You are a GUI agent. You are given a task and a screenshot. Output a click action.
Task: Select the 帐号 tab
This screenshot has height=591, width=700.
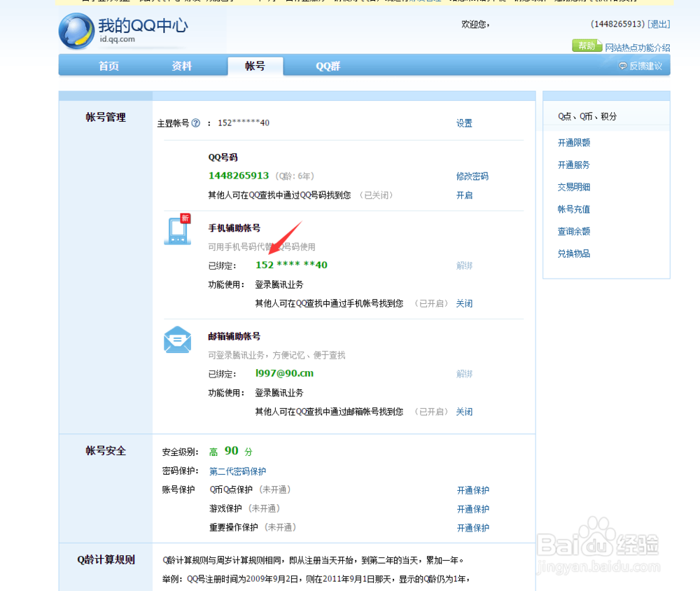click(x=255, y=66)
